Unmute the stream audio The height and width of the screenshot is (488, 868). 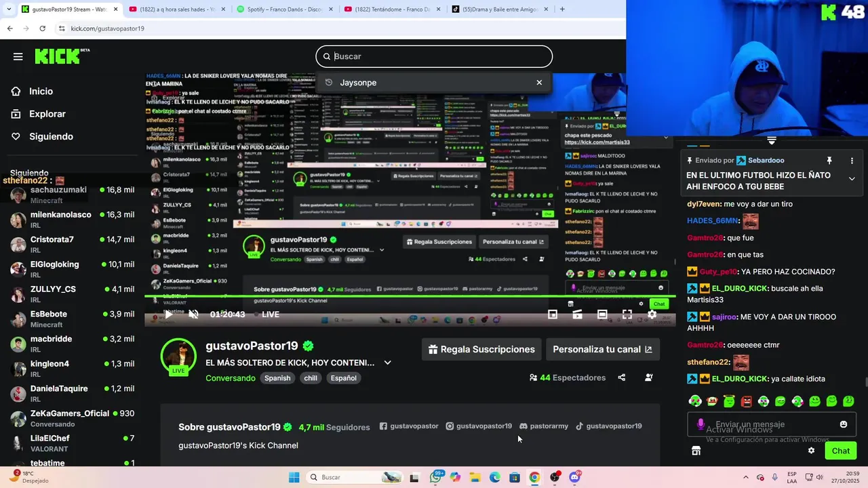point(193,314)
